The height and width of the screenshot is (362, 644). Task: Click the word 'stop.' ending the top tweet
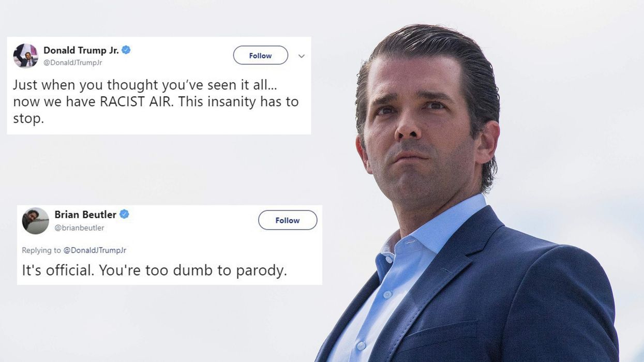pyautogui.click(x=28, y=119)
